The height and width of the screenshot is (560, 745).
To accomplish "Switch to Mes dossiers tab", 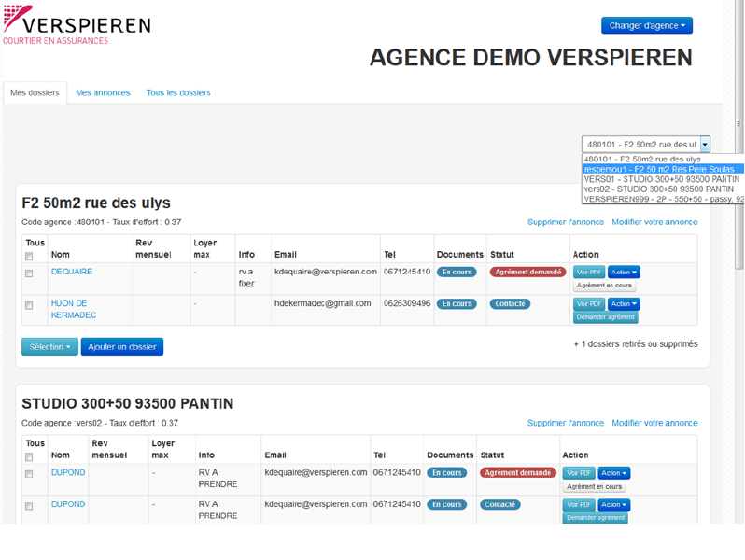I will tap(35, 92).
